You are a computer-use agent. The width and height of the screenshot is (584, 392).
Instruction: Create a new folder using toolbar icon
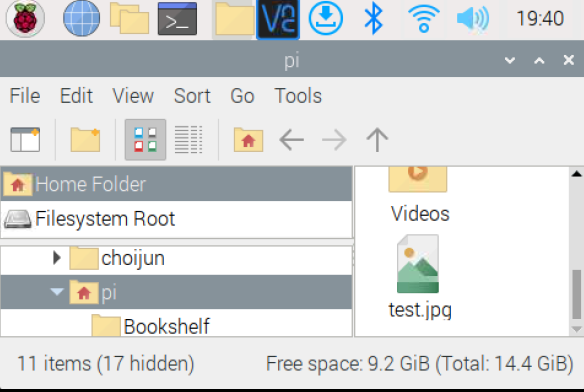[x=85, y=140]
